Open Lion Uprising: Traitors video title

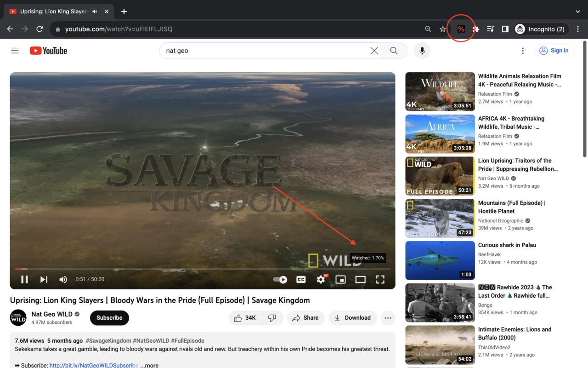point(518,165)
